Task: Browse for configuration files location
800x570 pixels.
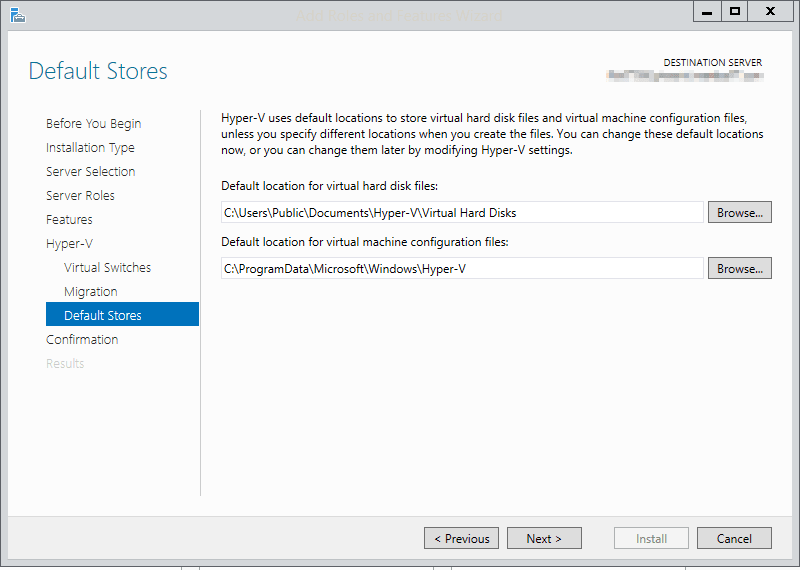Action: tap(740, 268)
